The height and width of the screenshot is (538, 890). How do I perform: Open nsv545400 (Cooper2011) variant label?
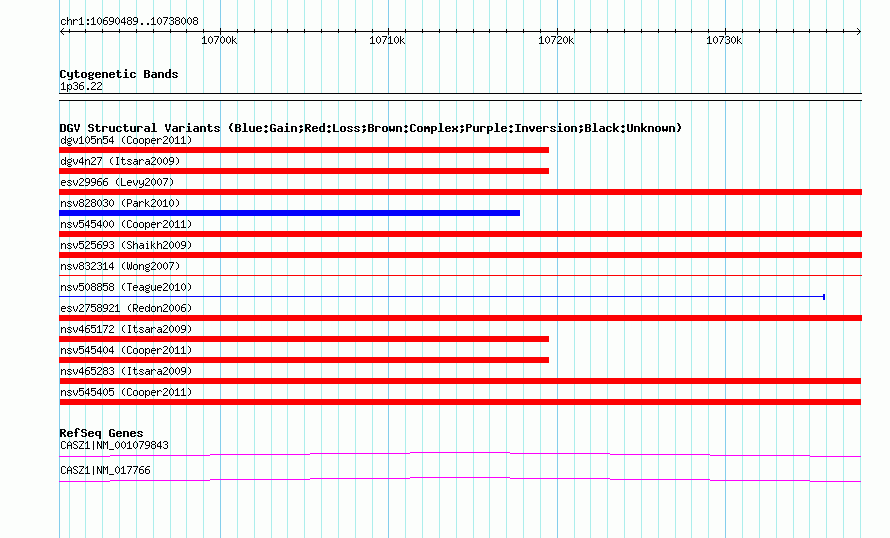click(x=126, y=224)
